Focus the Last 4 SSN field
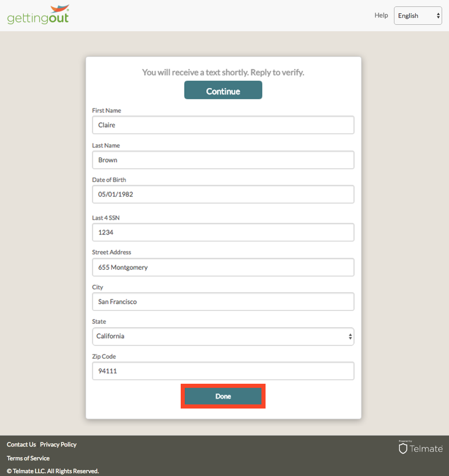 pos(223,232)
